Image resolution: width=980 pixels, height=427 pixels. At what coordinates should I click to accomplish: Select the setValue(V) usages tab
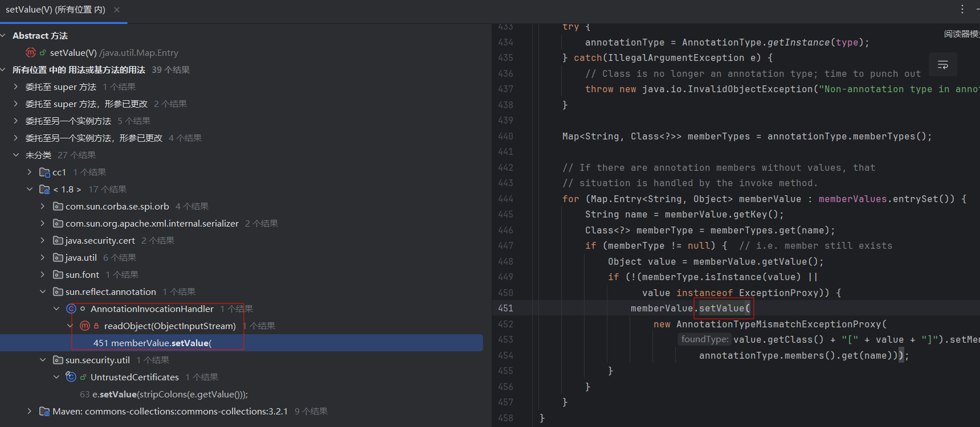[x=55, y=10]
